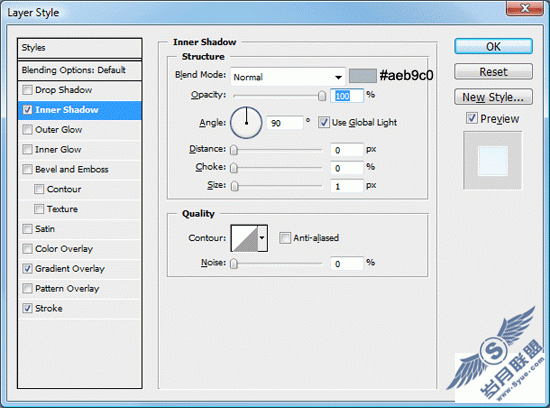Click the Reset button

493,72
